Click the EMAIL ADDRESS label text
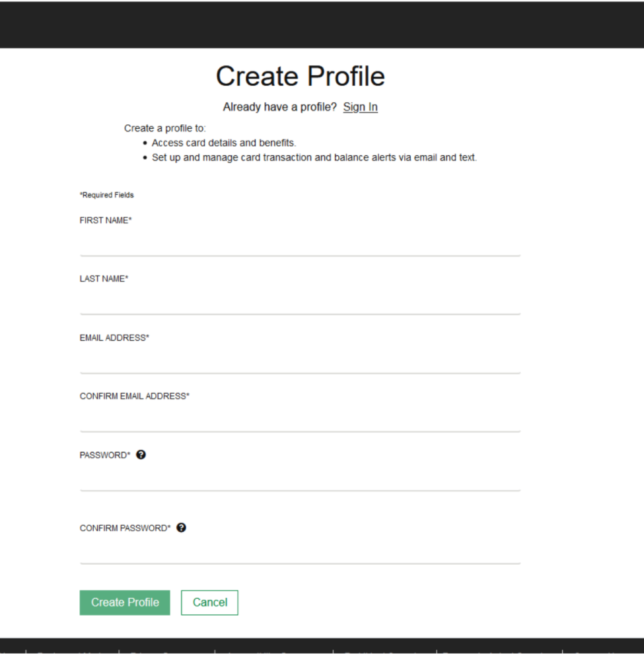Viewport: 644px width, 654px height. point(114,338)
